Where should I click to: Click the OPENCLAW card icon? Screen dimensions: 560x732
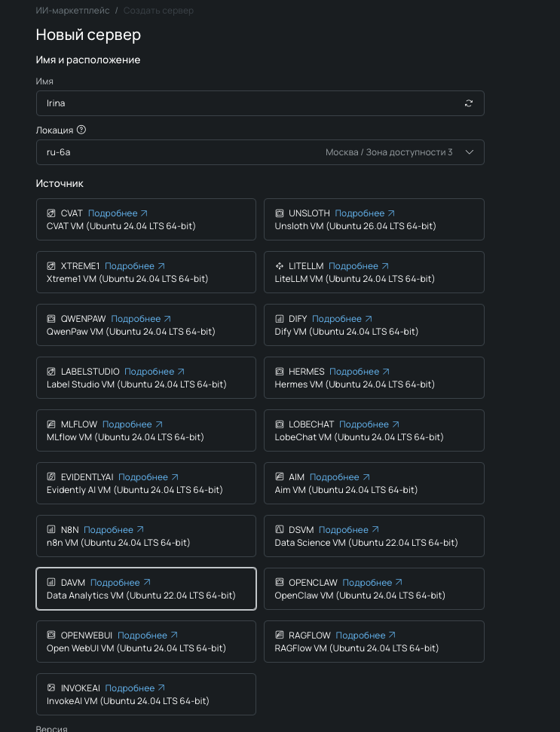pos(279,582)
